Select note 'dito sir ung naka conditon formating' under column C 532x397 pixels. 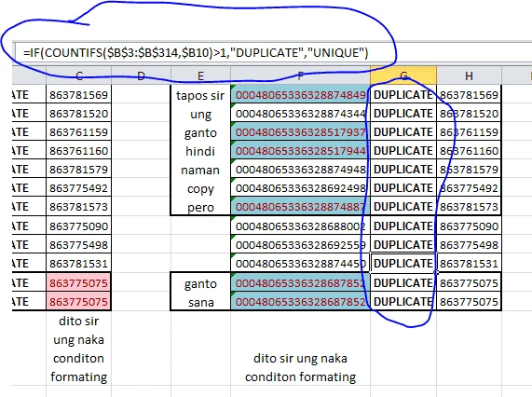click(78, 349)
